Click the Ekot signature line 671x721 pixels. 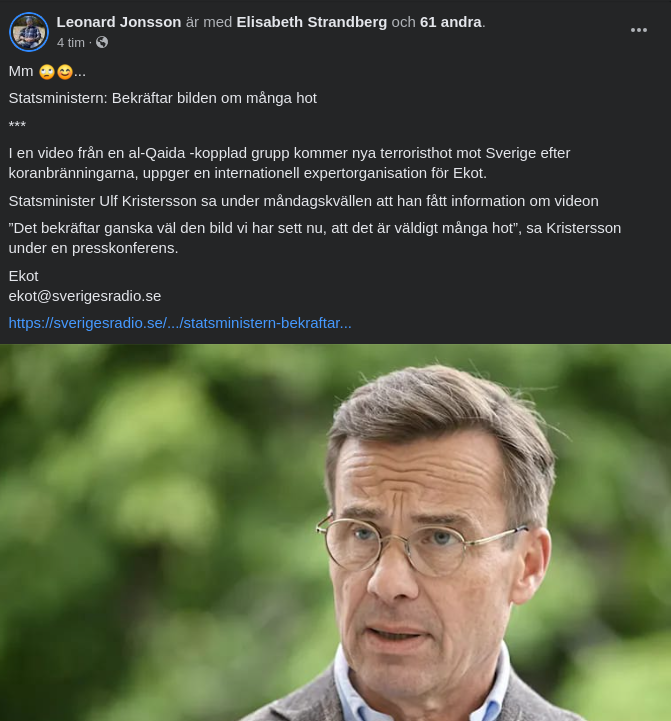point(23,276)
